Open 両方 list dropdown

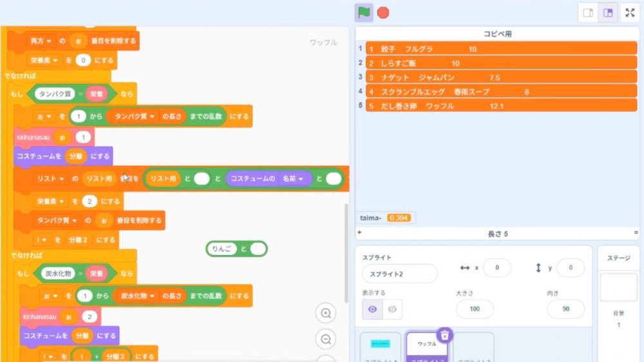40,41
